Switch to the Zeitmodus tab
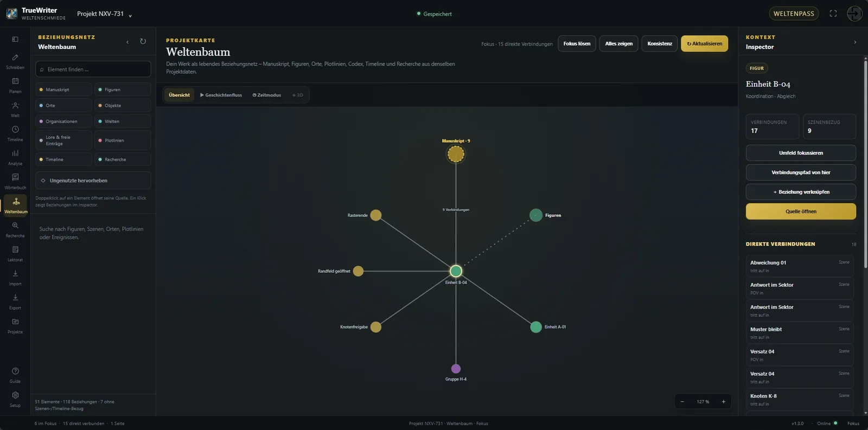 [x=266, y=95]
